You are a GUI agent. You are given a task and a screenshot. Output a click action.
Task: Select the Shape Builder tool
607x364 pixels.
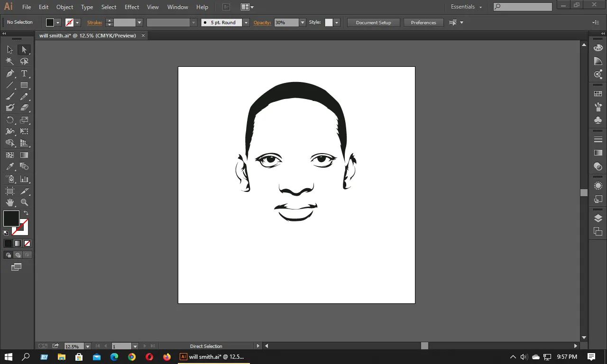coord(10,143)
